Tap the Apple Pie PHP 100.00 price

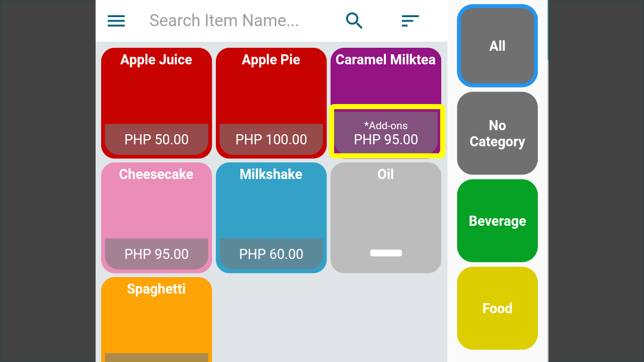(x=271, y=139)
